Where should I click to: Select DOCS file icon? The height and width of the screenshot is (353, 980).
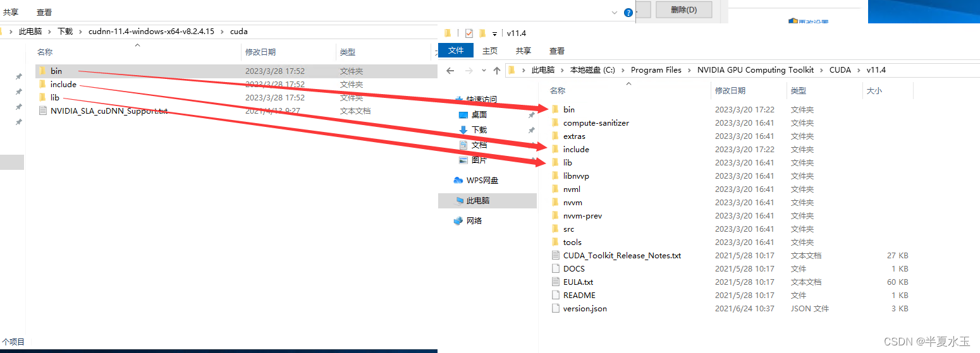[555, 268]
